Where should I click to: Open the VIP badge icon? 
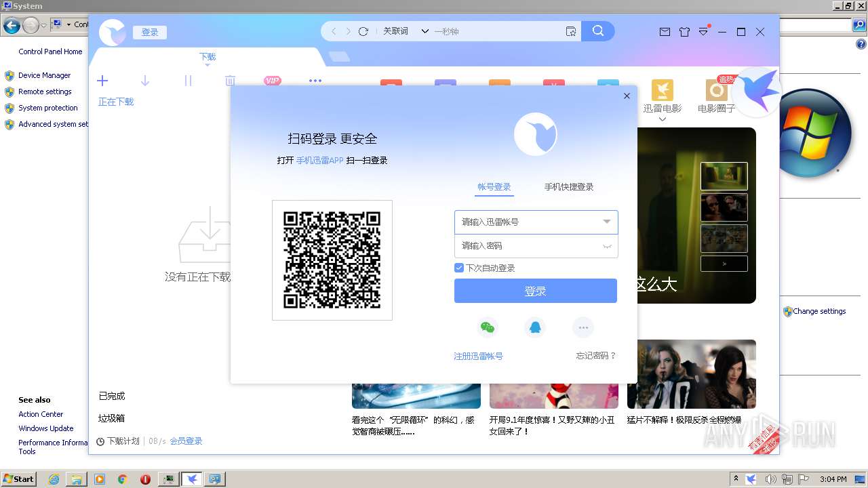click(272, 81)
